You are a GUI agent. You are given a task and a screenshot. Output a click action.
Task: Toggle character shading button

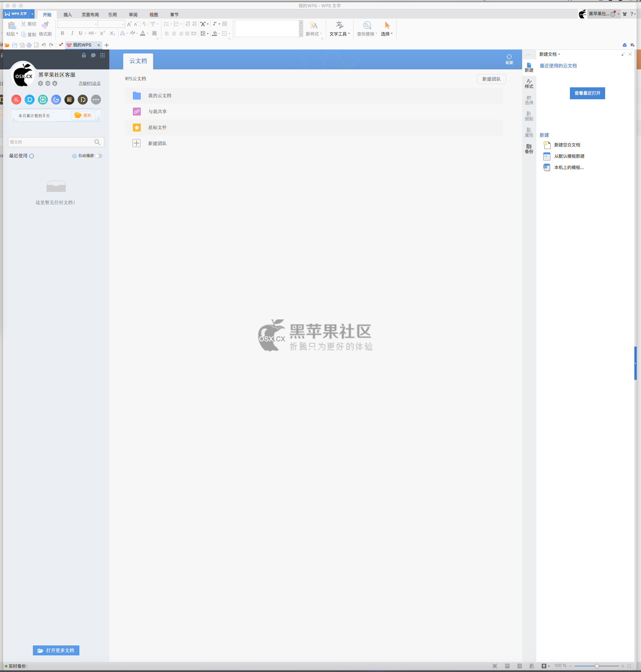coord(154,33)
